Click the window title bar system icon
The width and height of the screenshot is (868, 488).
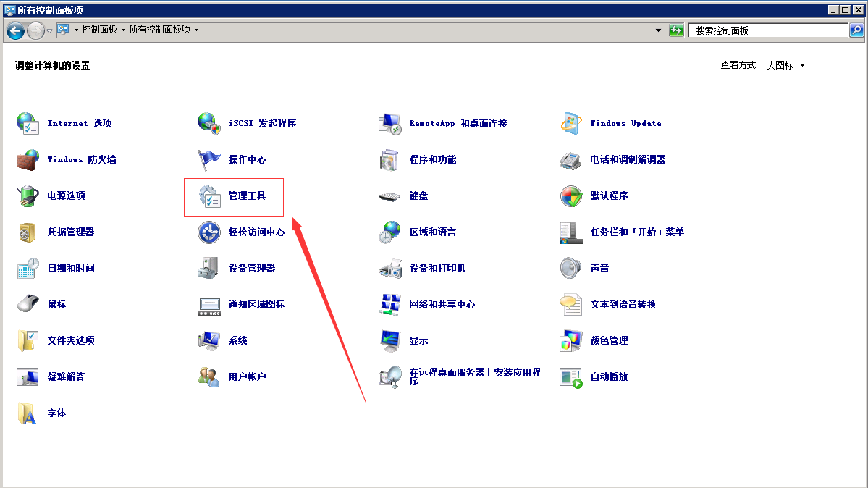[9, 9]
